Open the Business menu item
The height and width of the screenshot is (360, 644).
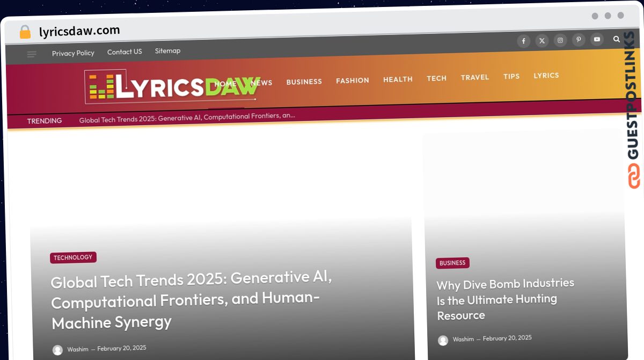pyautogui.click(x=304, y=82)
